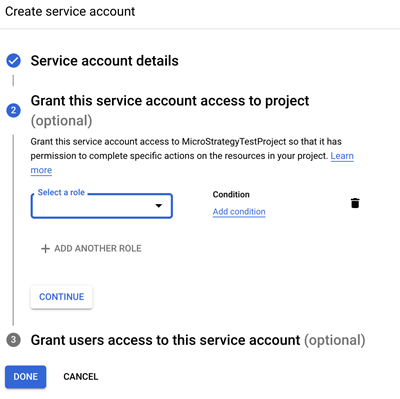Image resolution: width=400 pixels, height=399 pixels.
Task: Click the step 2 number badge
Action: pos(13,110)
